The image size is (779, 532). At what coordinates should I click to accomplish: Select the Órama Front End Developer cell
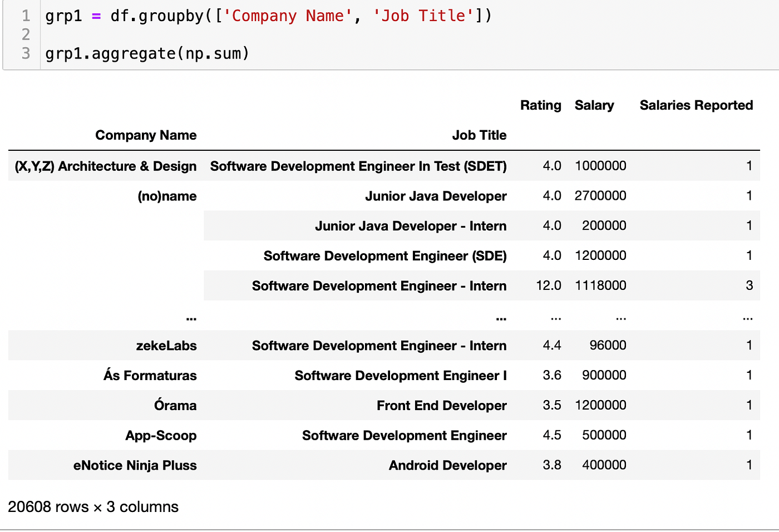click(441, 406)
